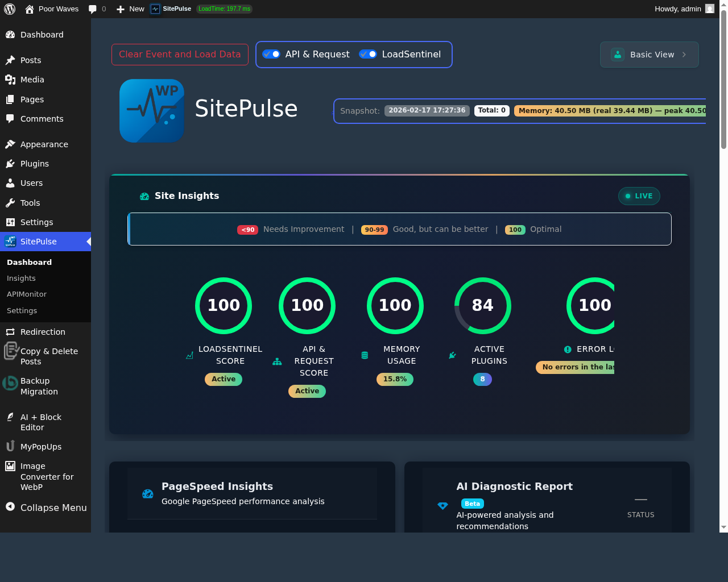Open the Basic View dropdown

point(649,54)
